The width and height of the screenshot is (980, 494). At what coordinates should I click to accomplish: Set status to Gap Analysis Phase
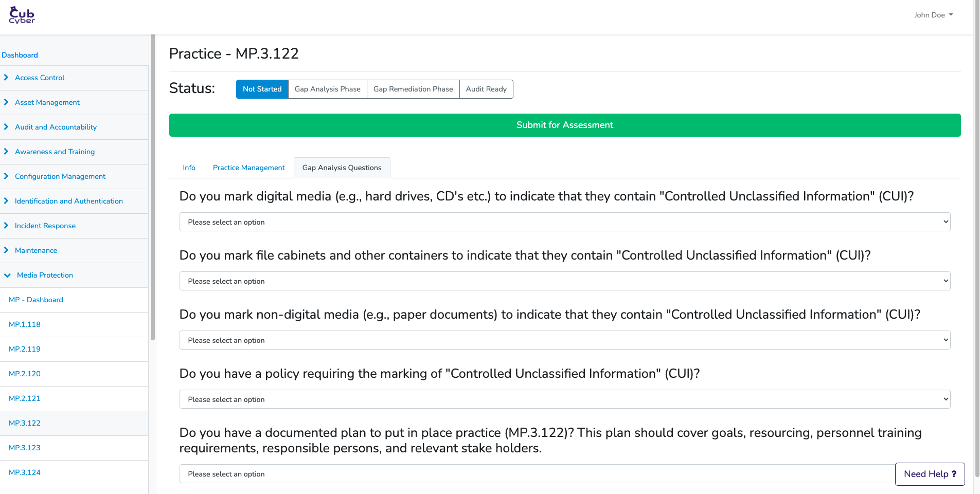click(x=327, y=89)
